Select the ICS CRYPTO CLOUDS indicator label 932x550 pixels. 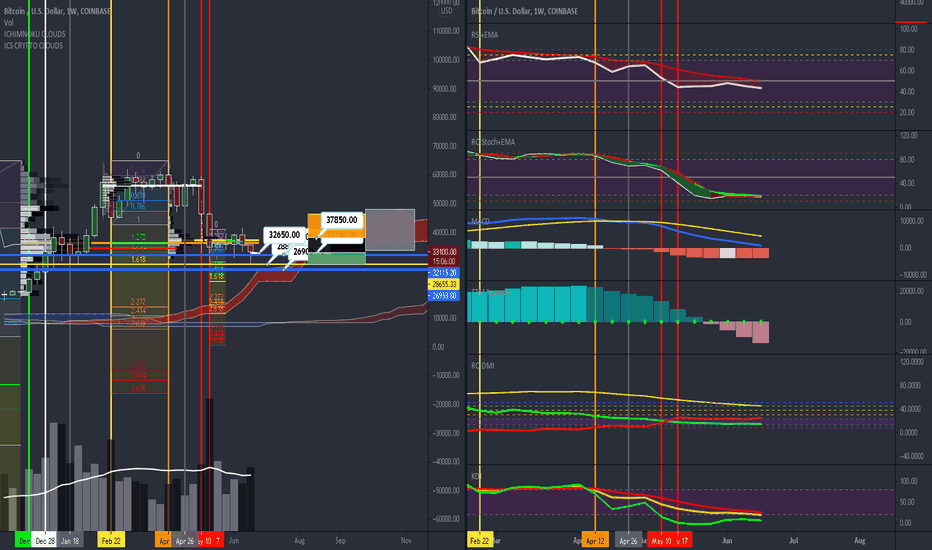tap(33, 46)
